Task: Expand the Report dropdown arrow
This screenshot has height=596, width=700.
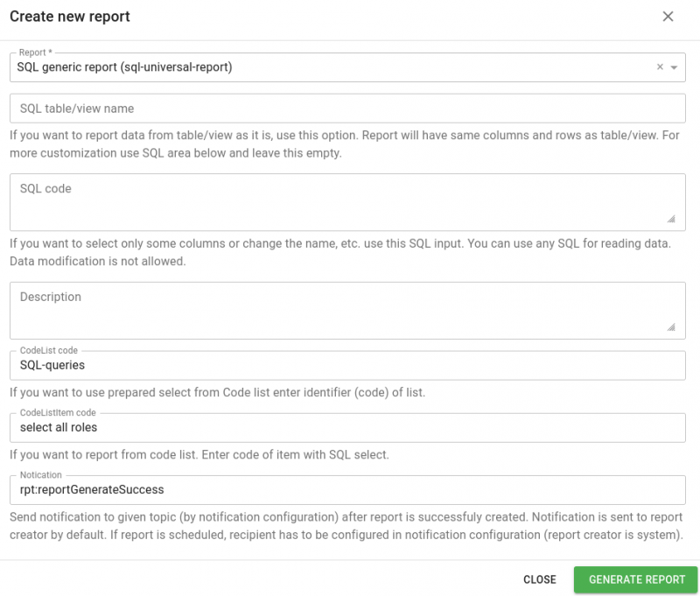Action: (x=674, y=67)
